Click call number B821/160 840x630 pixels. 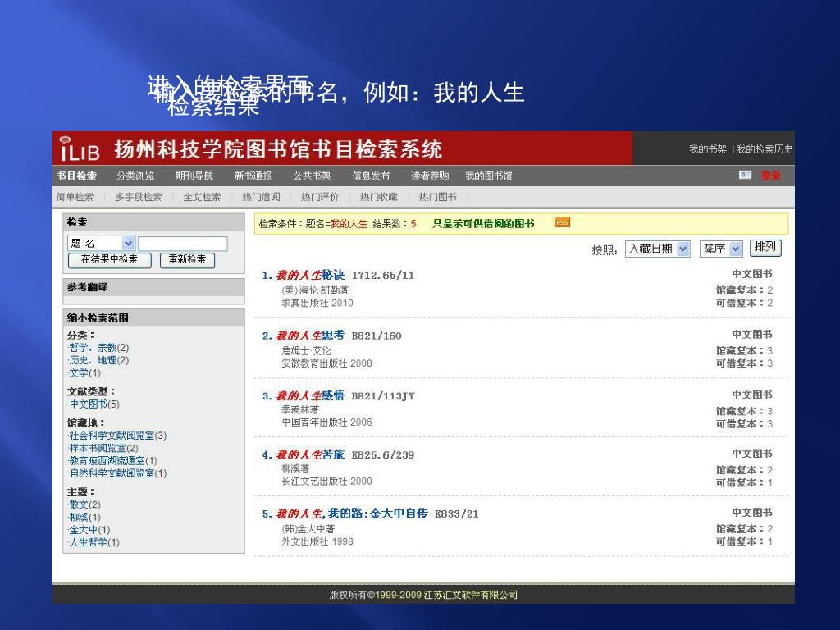[377, 336]
